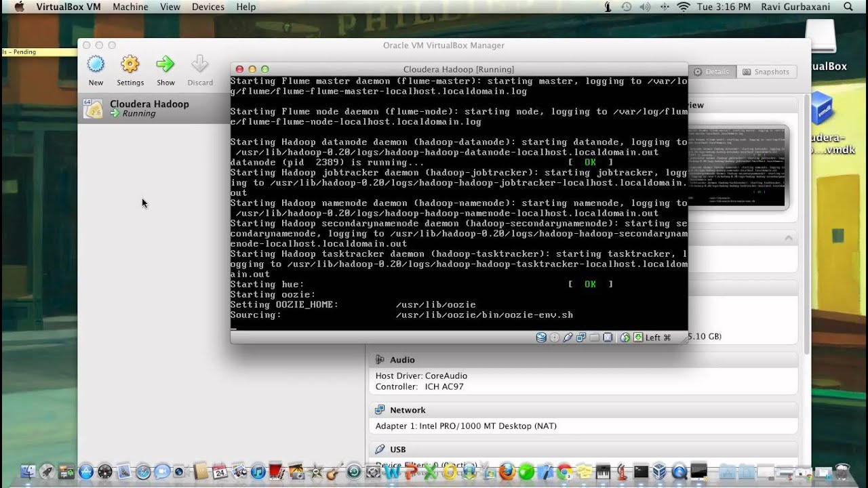Click the virtualization chip indicator in VM status bar
Image resolution: width=868 pixels, height=488 pixels.
(x=608, y=338)
